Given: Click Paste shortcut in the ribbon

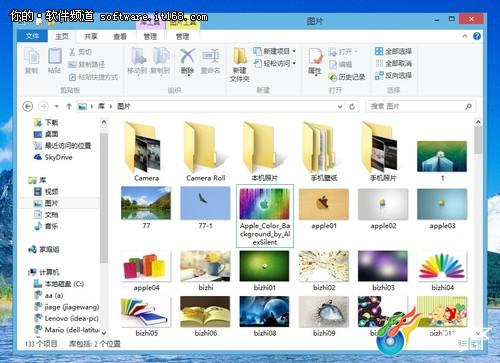Looking at the screenshot, I should point(93,77).
